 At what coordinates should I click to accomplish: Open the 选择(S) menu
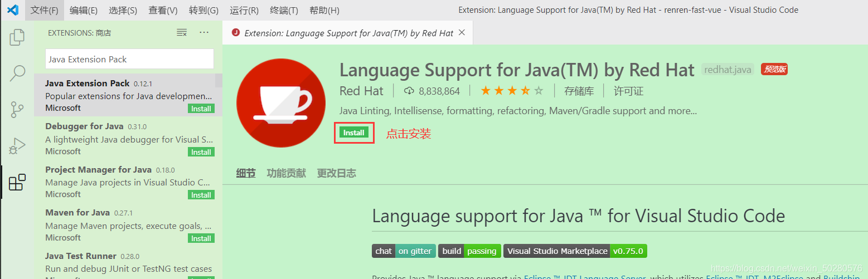pyautogui.click(x=123, y=10)
